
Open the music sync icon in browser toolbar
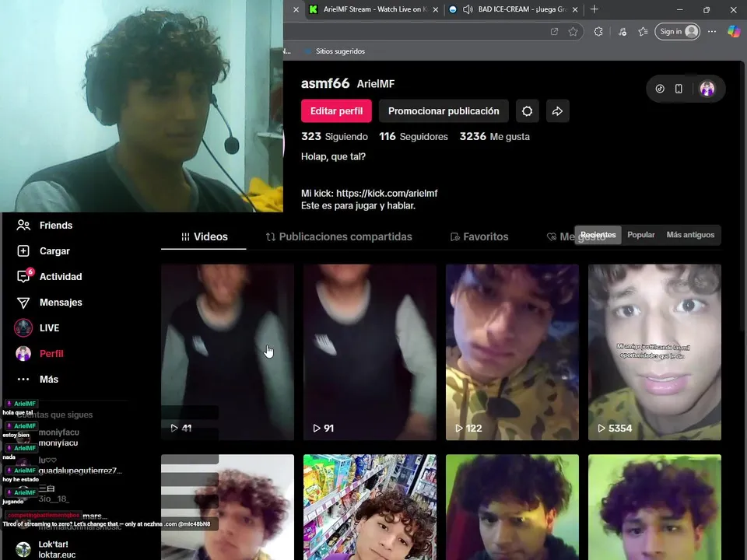click(622, 32)
